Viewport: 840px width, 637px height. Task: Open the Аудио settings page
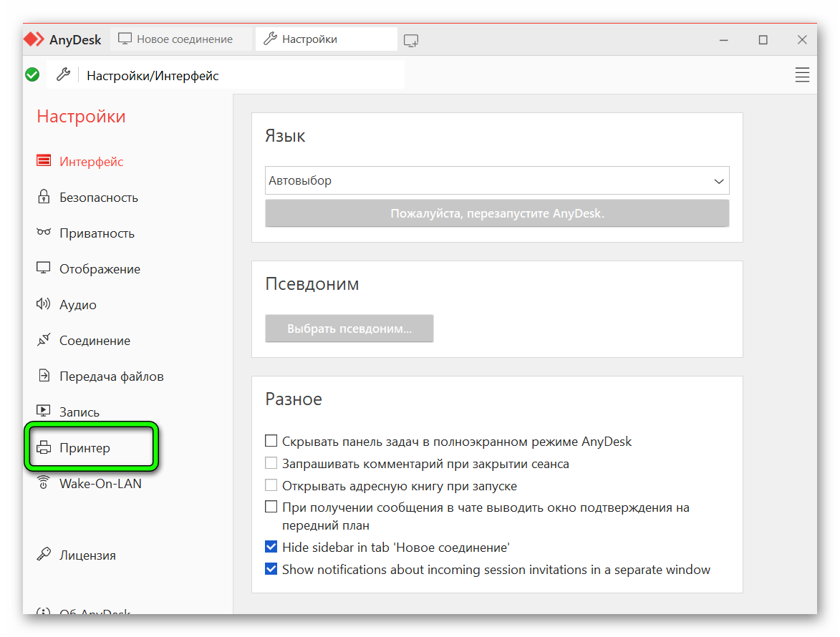coord(77,305)
